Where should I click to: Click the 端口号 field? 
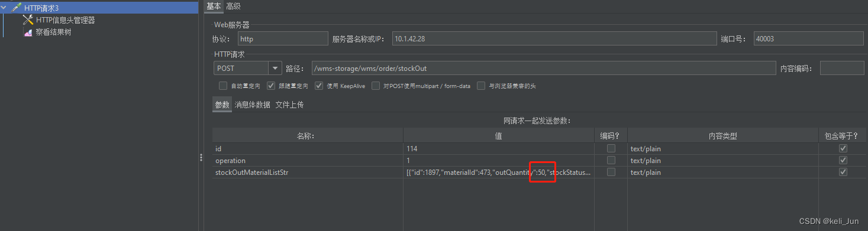(x=808, y=38)
